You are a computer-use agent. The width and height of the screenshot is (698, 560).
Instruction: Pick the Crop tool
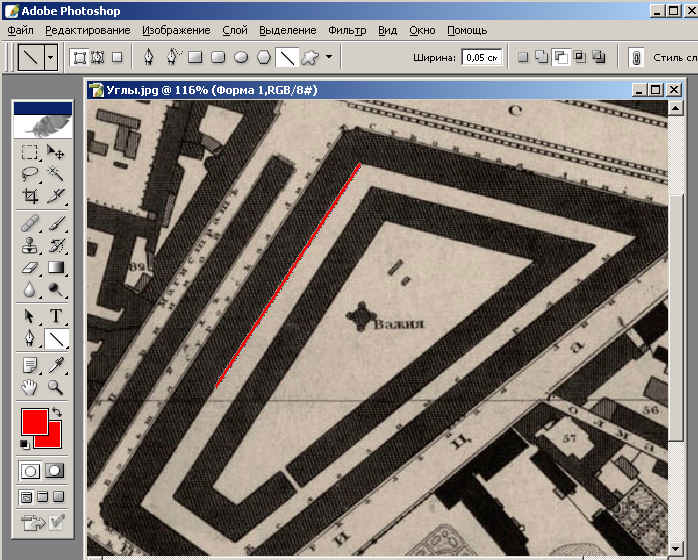coord(31,196)
